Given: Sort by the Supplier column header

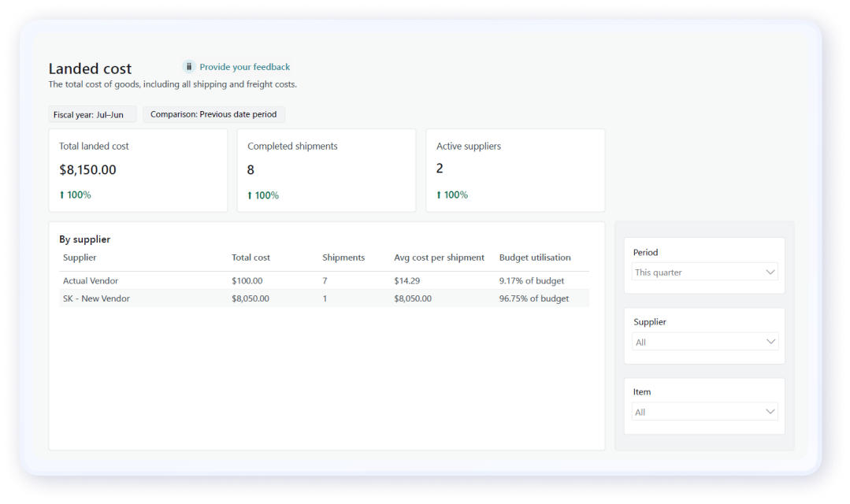Looking at the screenshot, I should 80,258.
